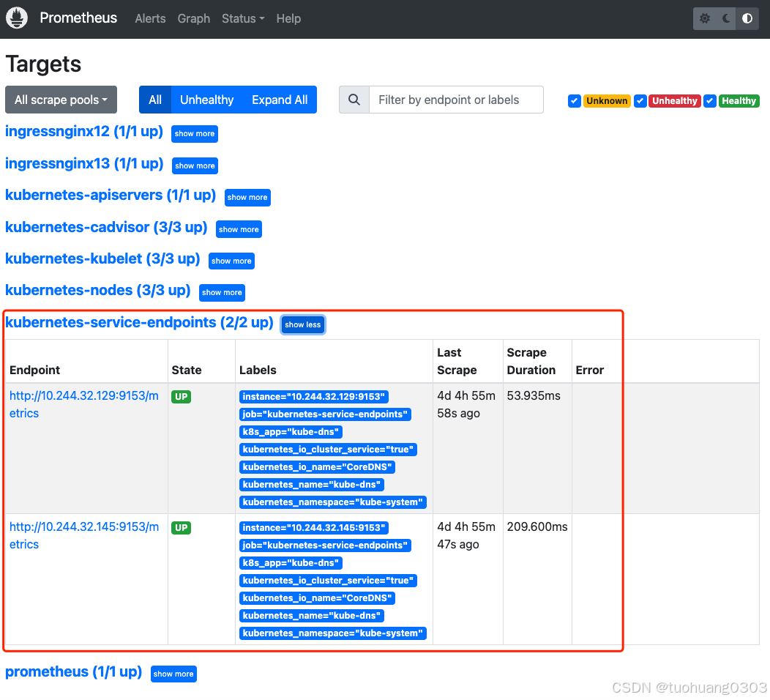Open the Graph nav item
Viewport: 770px width, 700px height.
194,18
